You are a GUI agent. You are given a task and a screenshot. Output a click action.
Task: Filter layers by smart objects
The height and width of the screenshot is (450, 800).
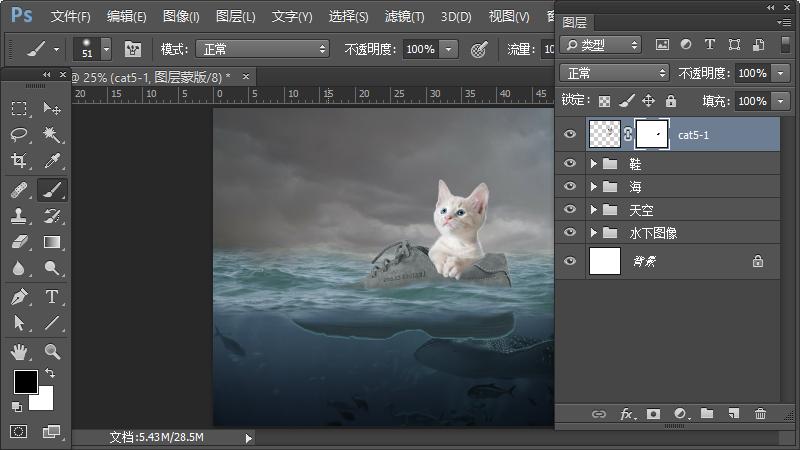pos(759,45)
